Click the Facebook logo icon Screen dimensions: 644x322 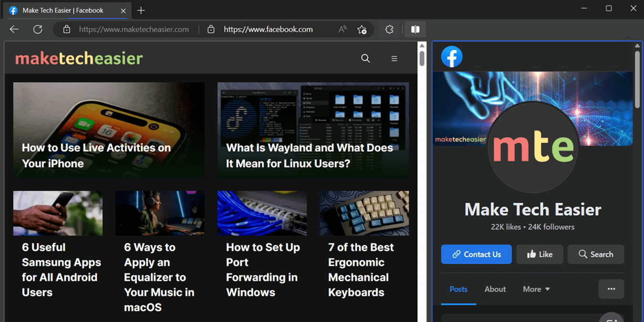tap(451, 56)
